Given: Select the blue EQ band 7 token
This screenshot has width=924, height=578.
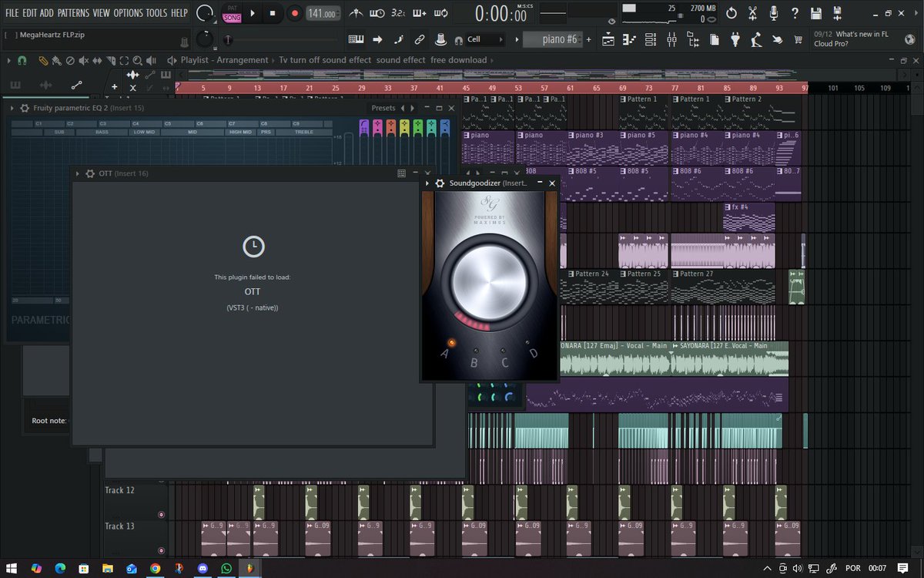Looking at the screenshot, I should coord(444,127).
